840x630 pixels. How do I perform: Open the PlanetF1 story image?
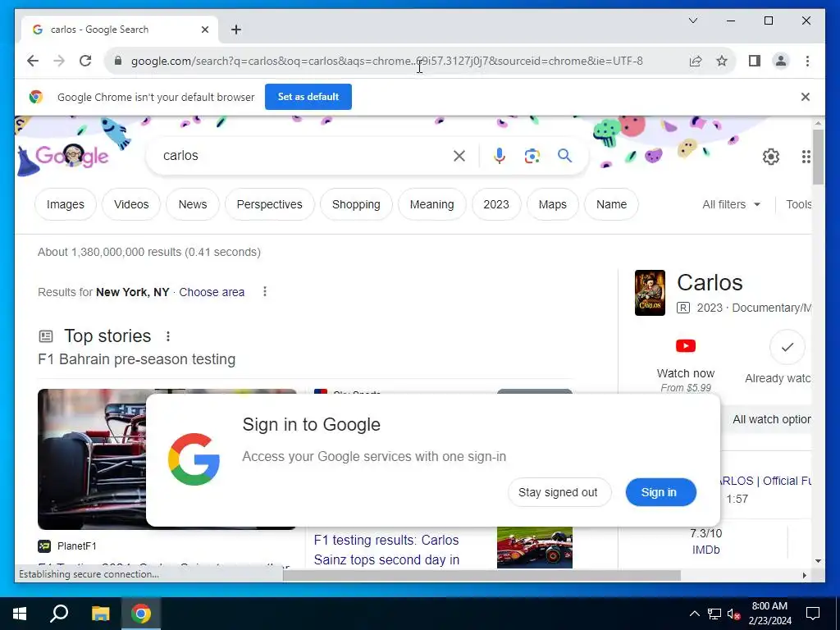[x=92, y=459]
